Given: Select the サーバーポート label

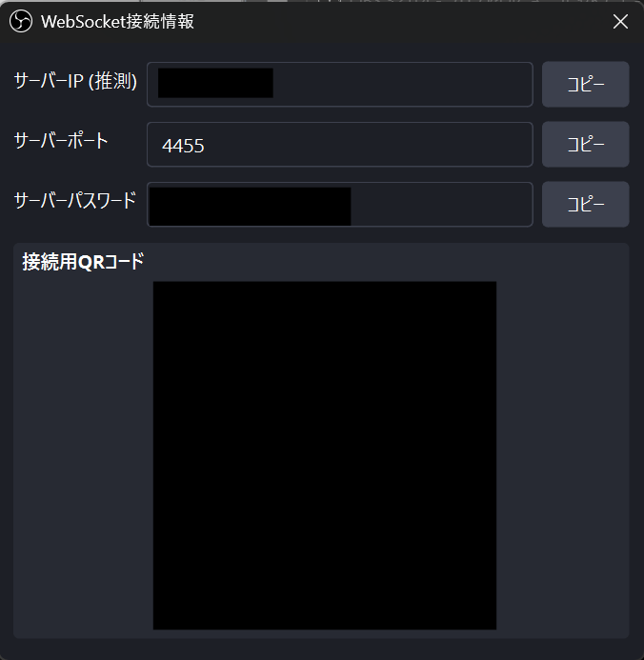Looking at the screenshot, I should 61,141.
